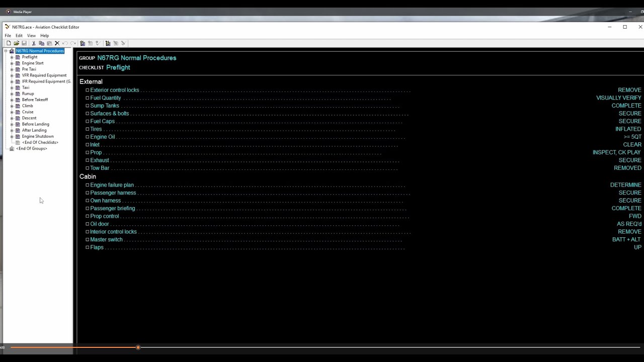Expand the Engine Shutdown tree node

[12, 136]
